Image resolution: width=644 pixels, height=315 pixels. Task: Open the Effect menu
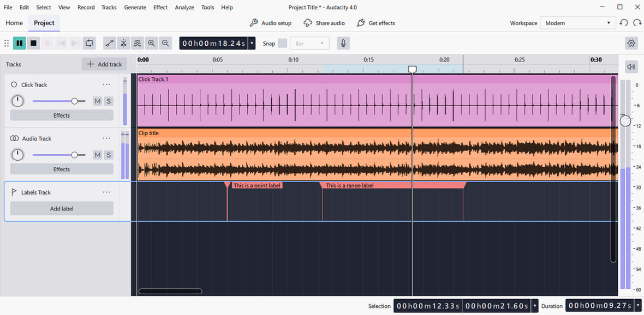point(160,8)
